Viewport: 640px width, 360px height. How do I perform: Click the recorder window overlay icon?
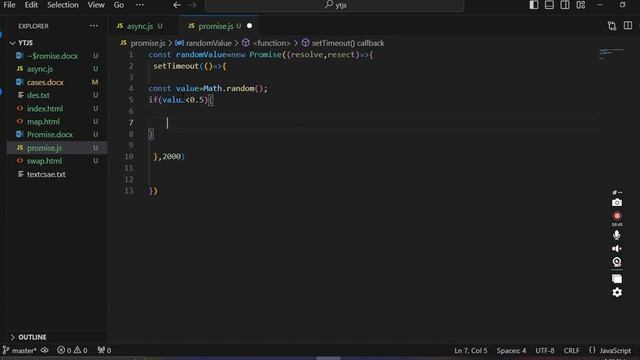pyautogui.click(x=617, y=279)
